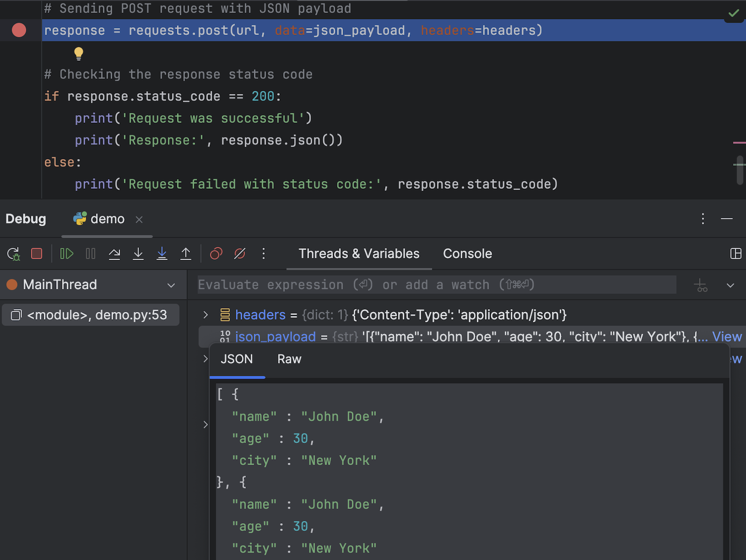Open the MainThread thread dropdown

[x=171, y=285]
